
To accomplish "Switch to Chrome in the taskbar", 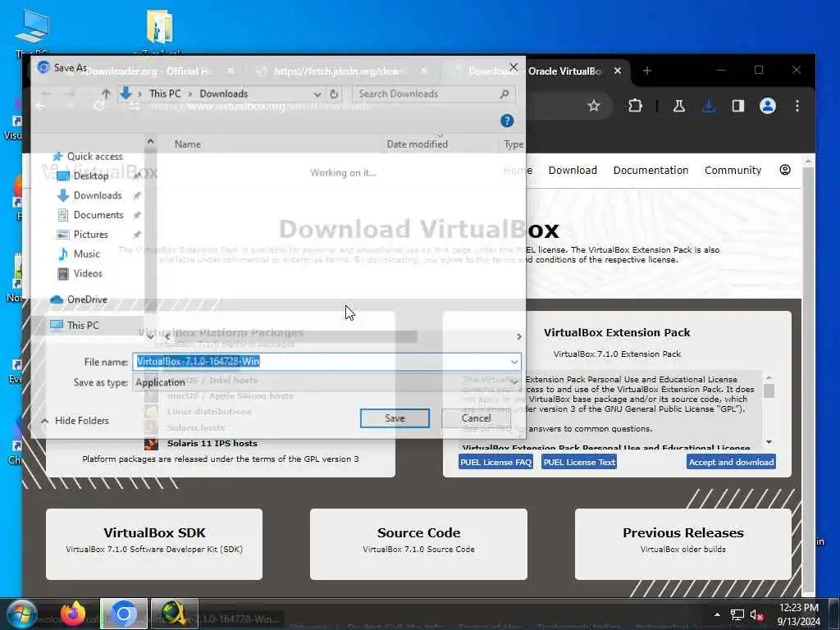I will (124, 614).
